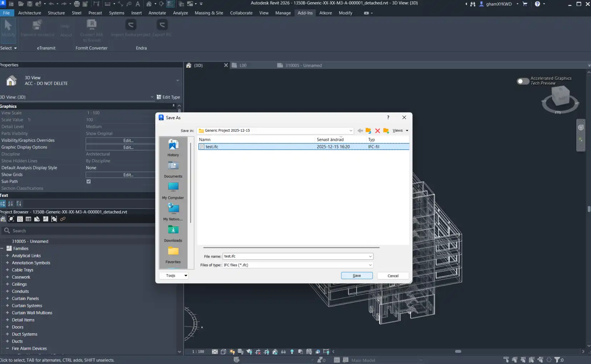The image size is (591, 364).
Task: Click Edit Type in Properties panel
Action: [x=168, y=97]
